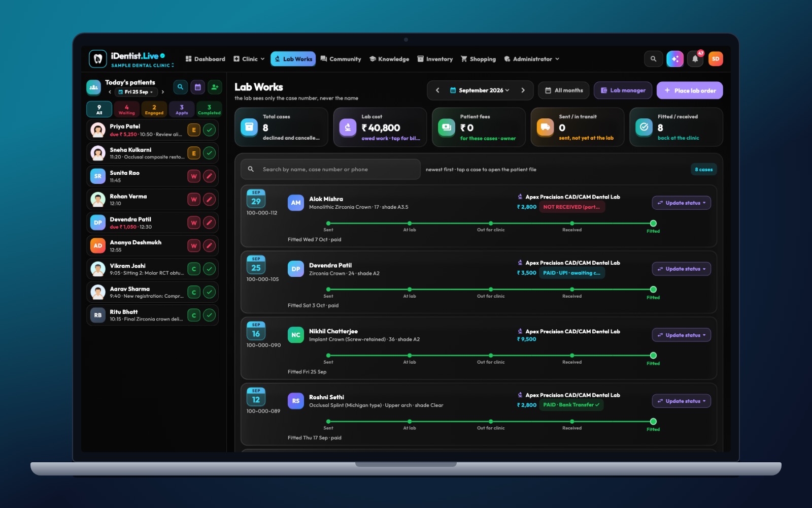The height and width of the screenshot is (508, 812).
Task: Open the patients calendar icon
Action: (x=198, y=87)
